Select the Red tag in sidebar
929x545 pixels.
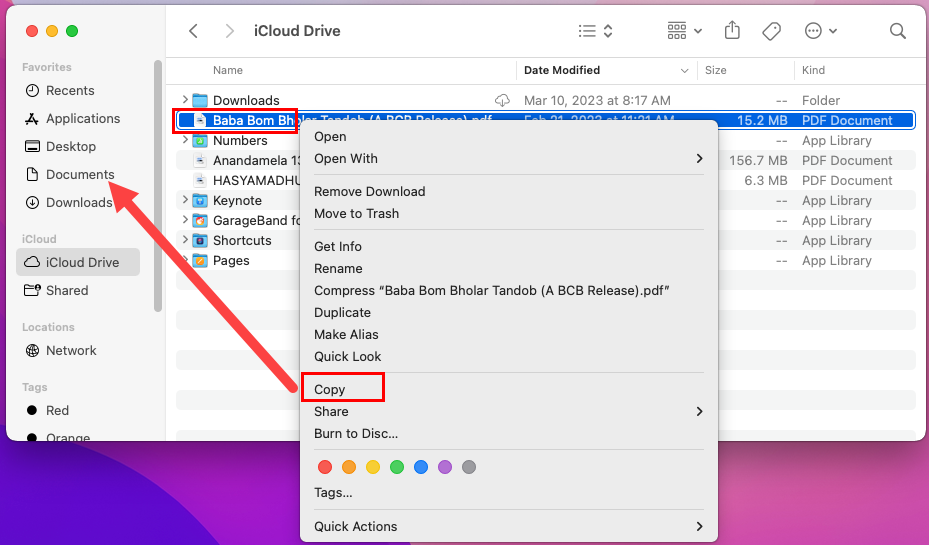(48, 410)
